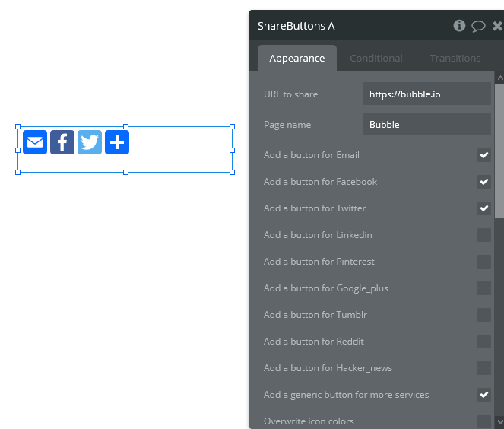Image resolution: width=504 pixels, height=429 pixels.
Task: Click the panel scrollbar down arrow
Action: click(500, 421)
